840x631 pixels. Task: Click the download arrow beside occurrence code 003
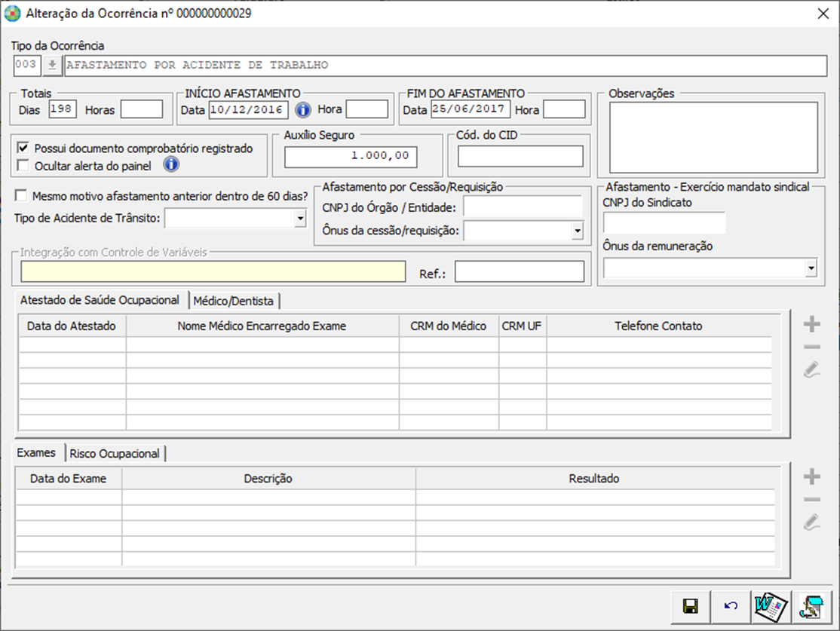coord(52,66)
